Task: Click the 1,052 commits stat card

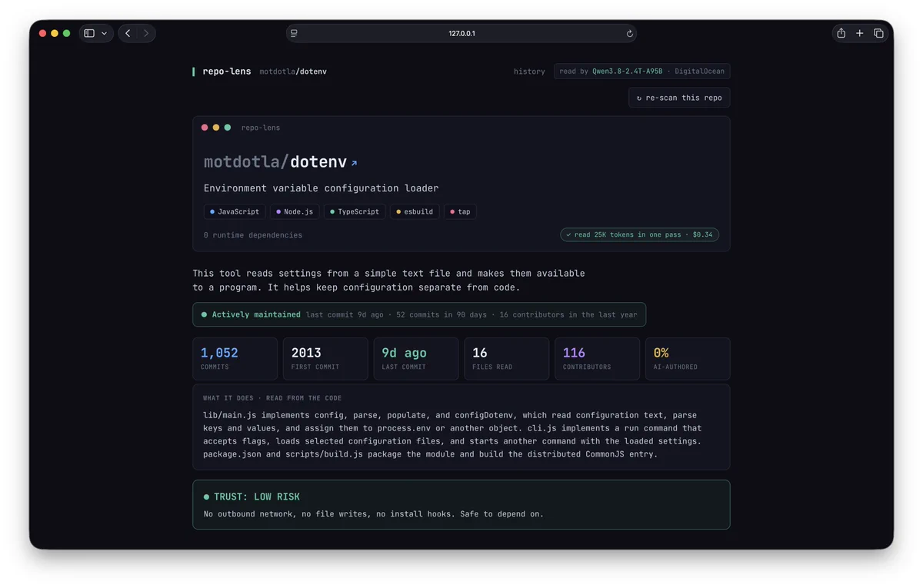Action: 235,358
